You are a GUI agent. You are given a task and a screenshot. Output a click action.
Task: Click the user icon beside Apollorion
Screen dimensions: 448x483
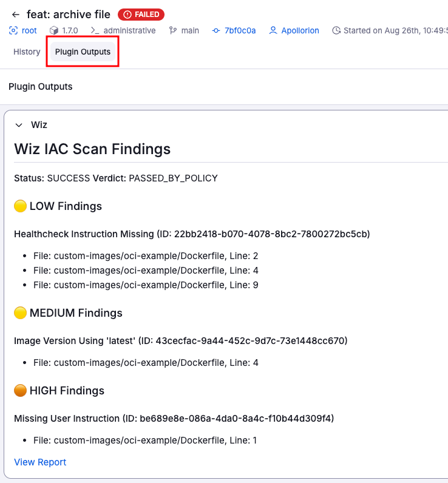[273, 30]
